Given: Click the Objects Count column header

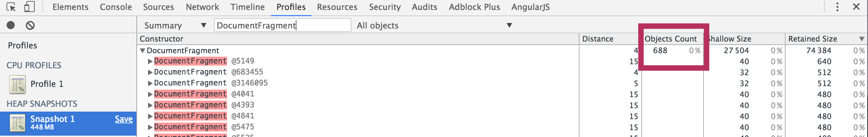Looking at the screenshot, I should pos(670,39).
